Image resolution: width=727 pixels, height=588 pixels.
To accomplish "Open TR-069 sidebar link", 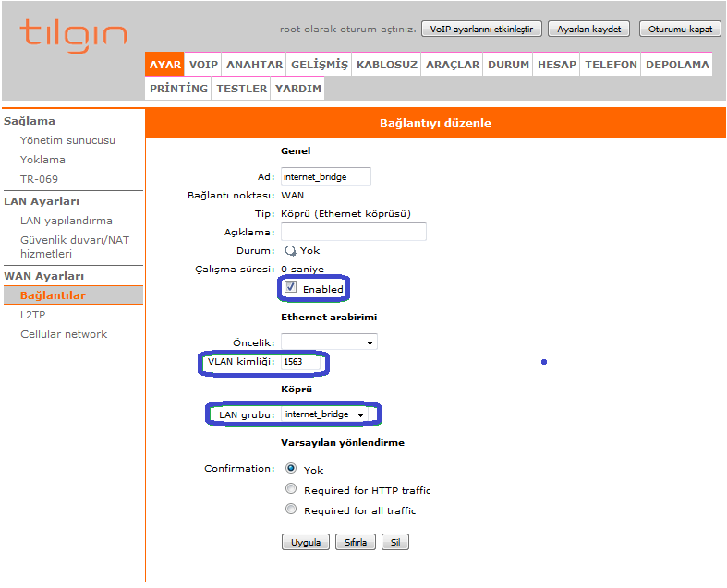I will click(x=39, y=179).
